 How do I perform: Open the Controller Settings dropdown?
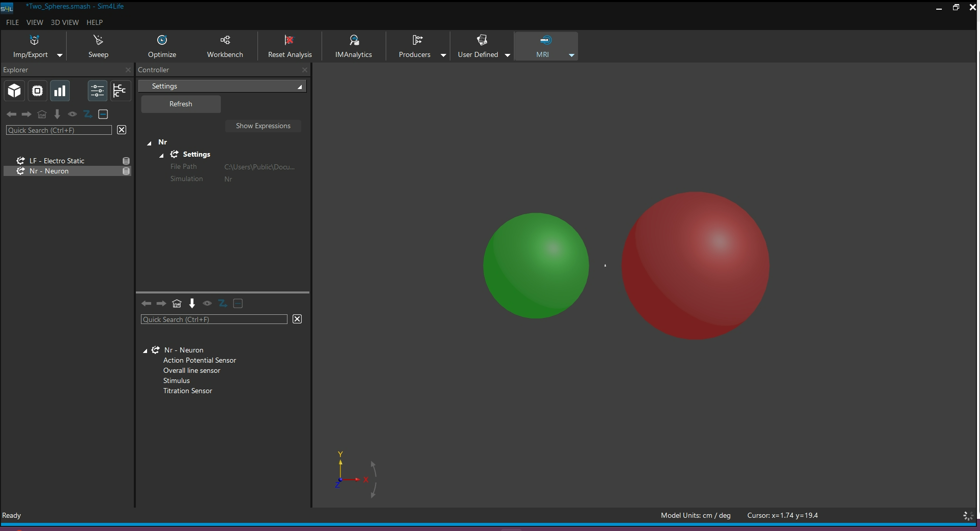[222, 86]
